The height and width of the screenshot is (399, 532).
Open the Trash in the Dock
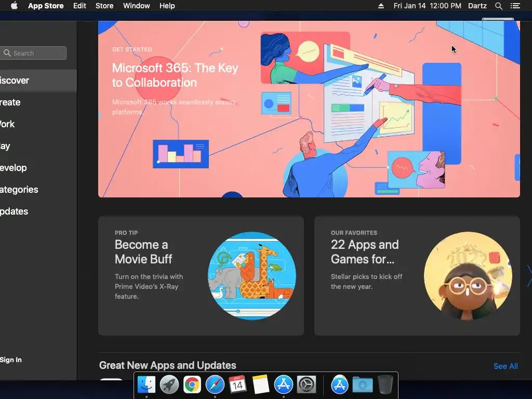pos(385,384)
